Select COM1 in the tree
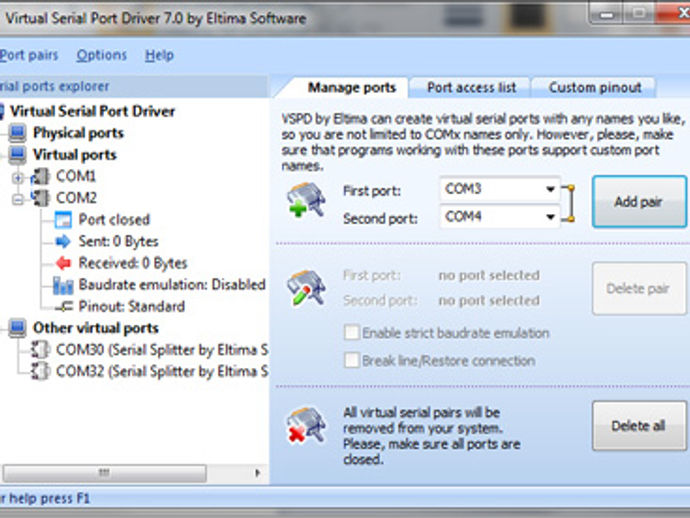This screenshot has height=518, width=690. click(x=76, y=176)
